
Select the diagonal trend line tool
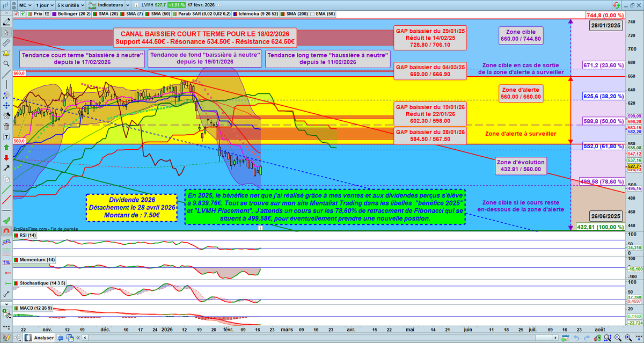tap(6, 74)
